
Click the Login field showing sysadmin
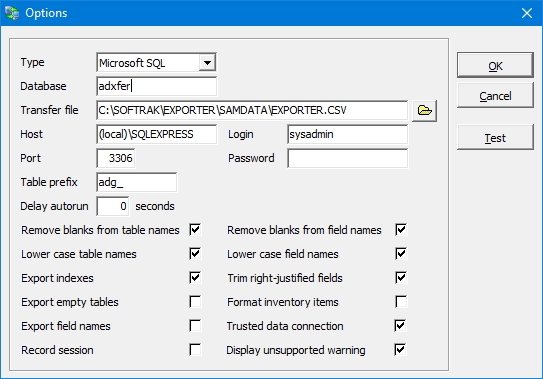347,134
